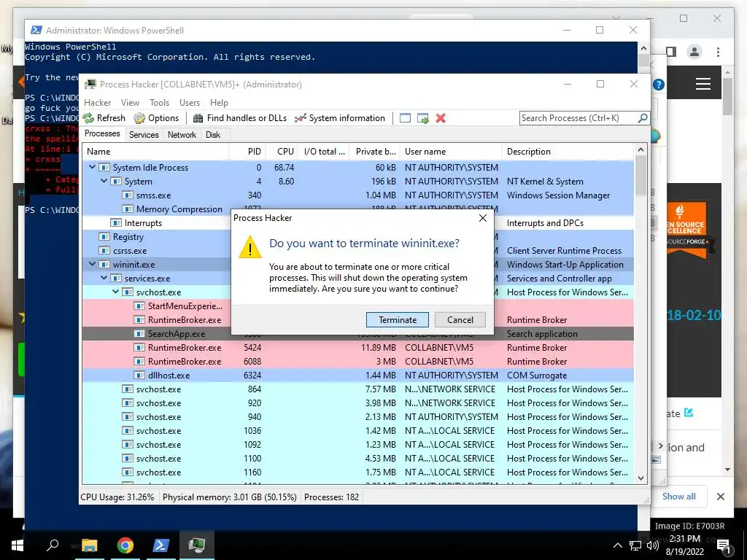Collapse the wininit.exe tree node
747x560 pixels.
coord(93,264)
